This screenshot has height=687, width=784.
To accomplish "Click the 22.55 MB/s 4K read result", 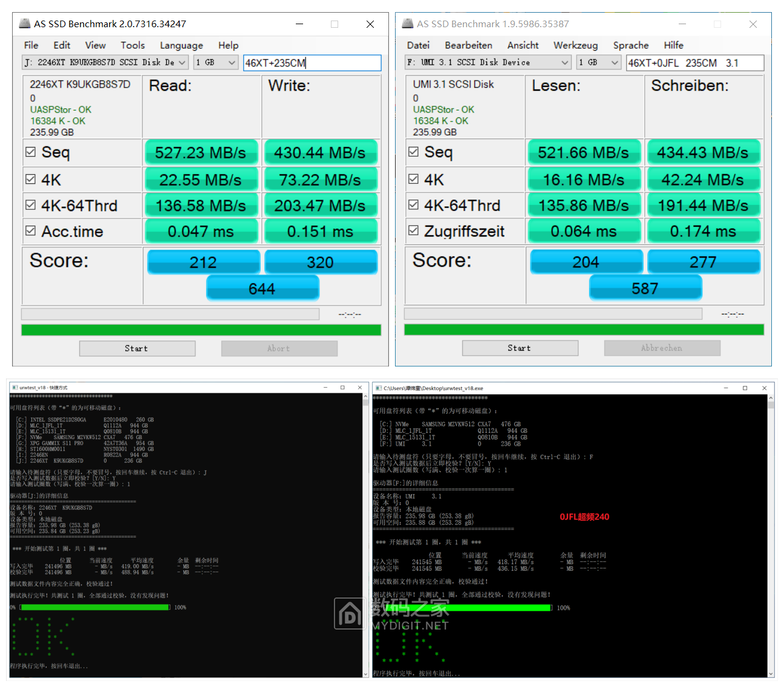I will [201, 180].
